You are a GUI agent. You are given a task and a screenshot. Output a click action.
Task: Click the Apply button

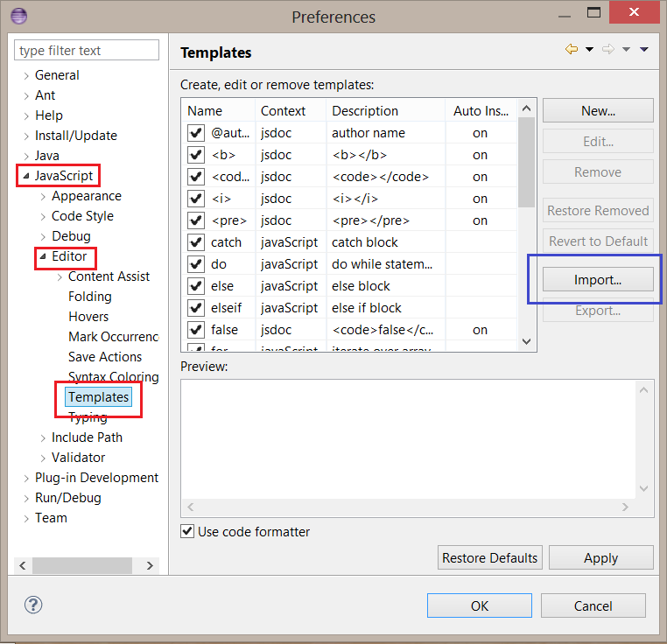(x=600, y=557)
